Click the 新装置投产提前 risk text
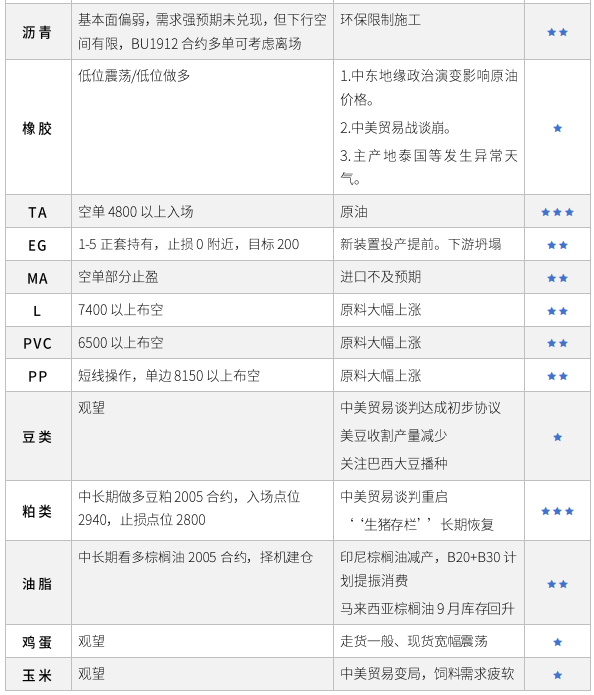The width and height of the screenshot is (594, 695). (391, 244)
